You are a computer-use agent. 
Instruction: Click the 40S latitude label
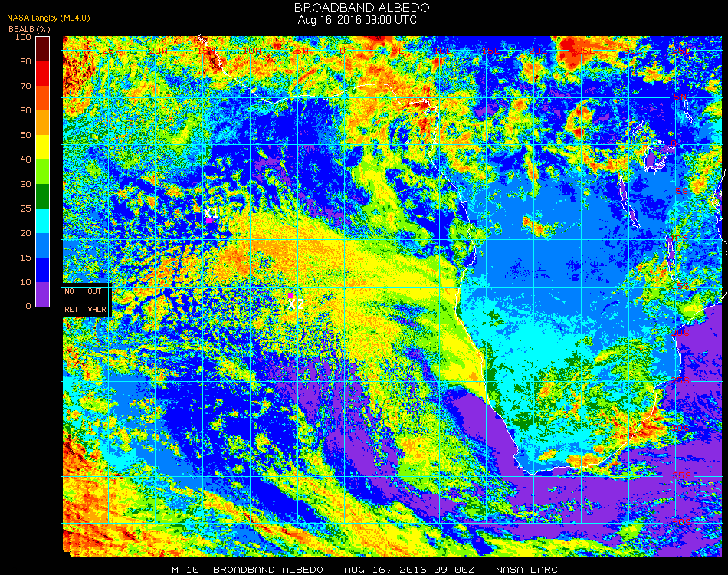pos(681,523)
